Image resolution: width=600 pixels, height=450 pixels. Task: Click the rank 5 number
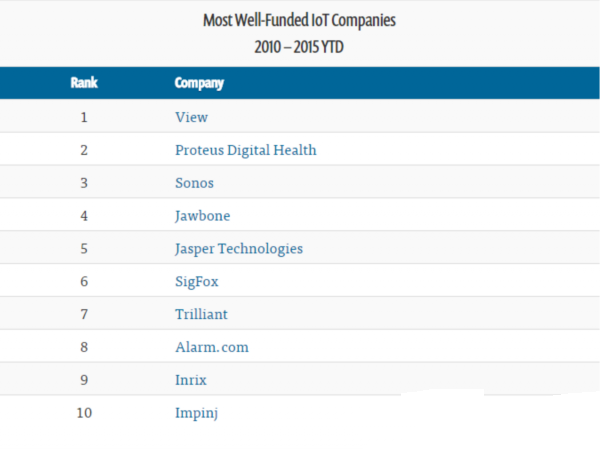(x=84, y=248)
